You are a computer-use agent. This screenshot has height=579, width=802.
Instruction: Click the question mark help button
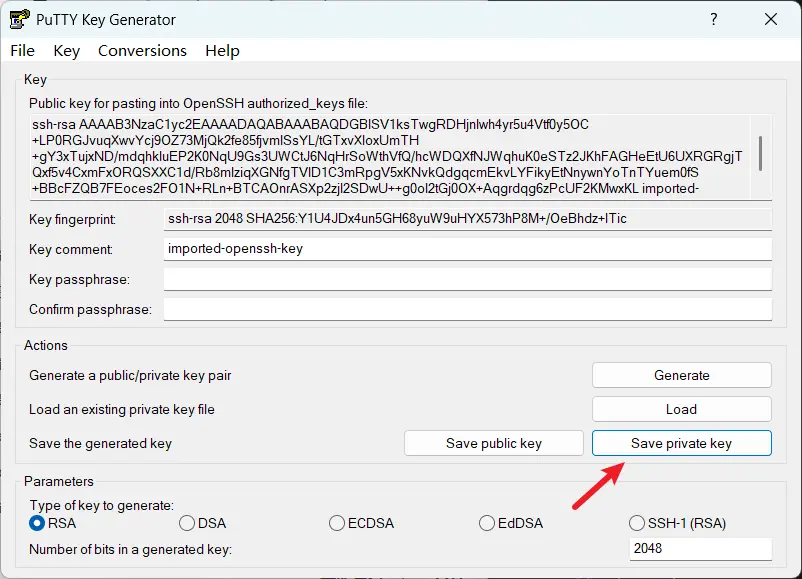714,19
